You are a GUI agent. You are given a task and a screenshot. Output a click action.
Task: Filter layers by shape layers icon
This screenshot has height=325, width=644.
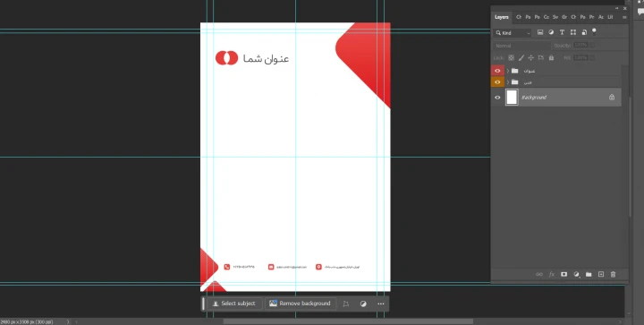(x=573, y=32)
